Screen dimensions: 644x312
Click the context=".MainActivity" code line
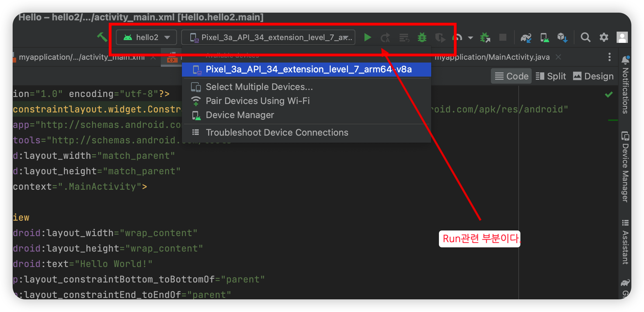click(80, 187)
